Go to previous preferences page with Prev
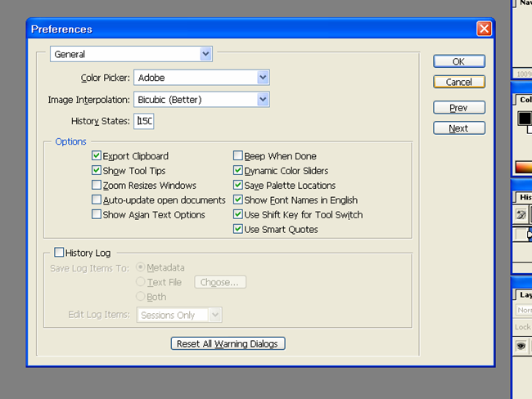This screenshot has width=532, height=399. [458, 108]
